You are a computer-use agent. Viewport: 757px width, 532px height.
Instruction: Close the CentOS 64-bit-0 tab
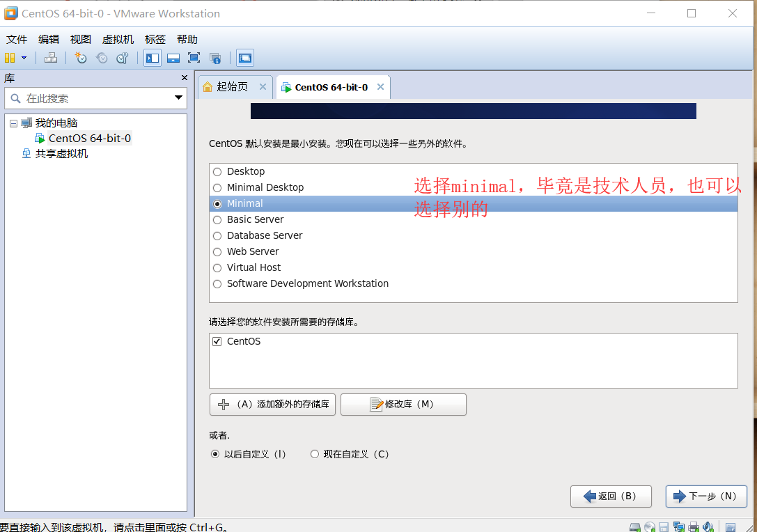pyautogui.click(x=380, y=87)
